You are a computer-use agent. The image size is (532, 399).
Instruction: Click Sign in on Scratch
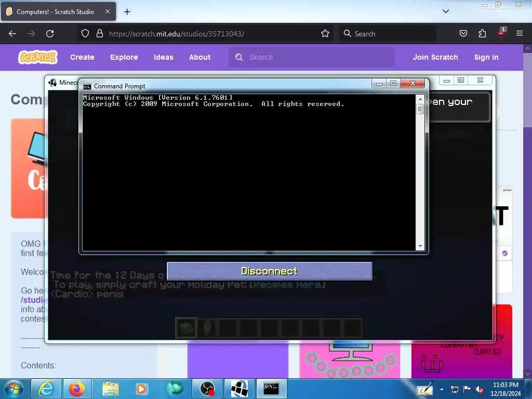[x=486, y=57]
